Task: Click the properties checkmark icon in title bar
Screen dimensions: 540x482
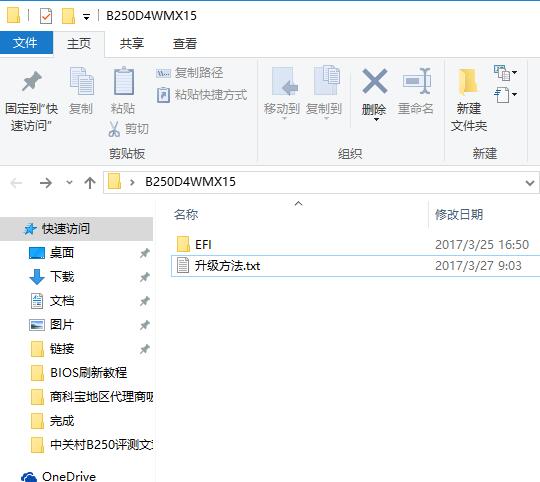Action: point(46,16)
